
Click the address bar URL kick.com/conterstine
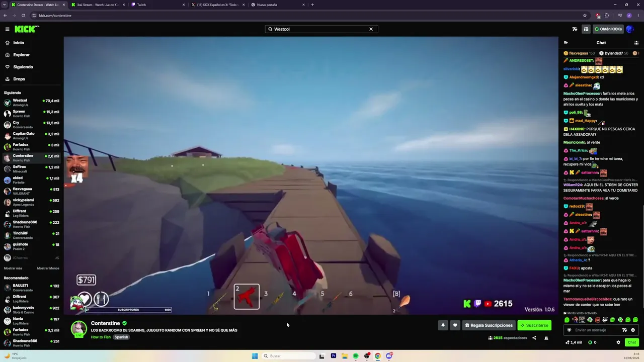pyautogui.click(x=55, y=16)
